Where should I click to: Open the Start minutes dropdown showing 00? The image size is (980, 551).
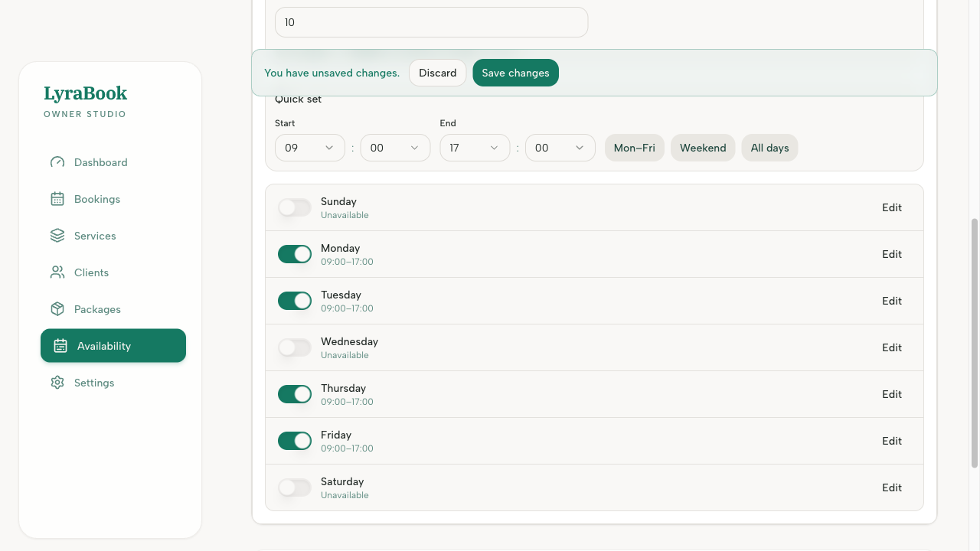point(395,148)
